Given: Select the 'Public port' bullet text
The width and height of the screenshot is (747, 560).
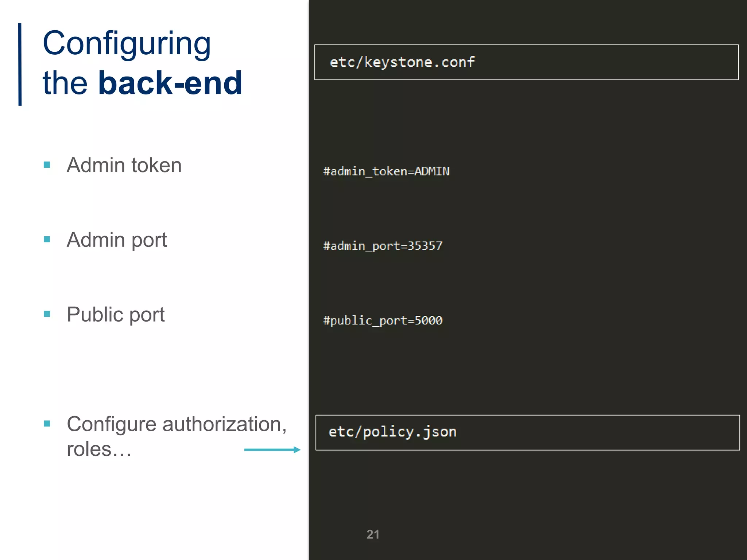Looking at the screenshot, I should click(x=116, y=314).
